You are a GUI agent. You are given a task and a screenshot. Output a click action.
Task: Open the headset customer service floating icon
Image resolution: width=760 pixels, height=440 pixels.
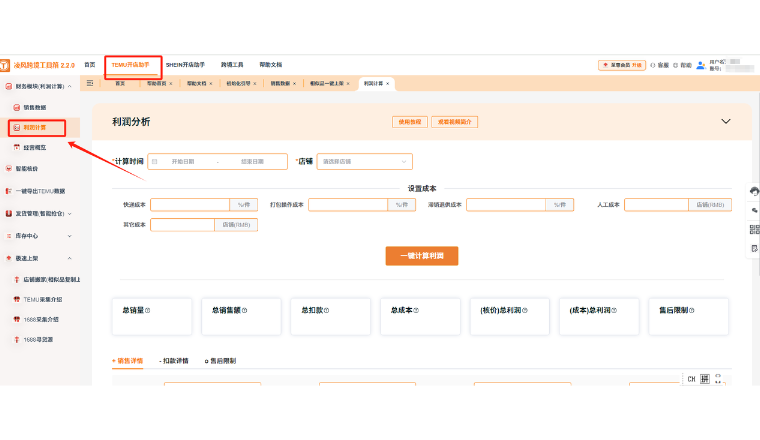(x=754, y=192)
